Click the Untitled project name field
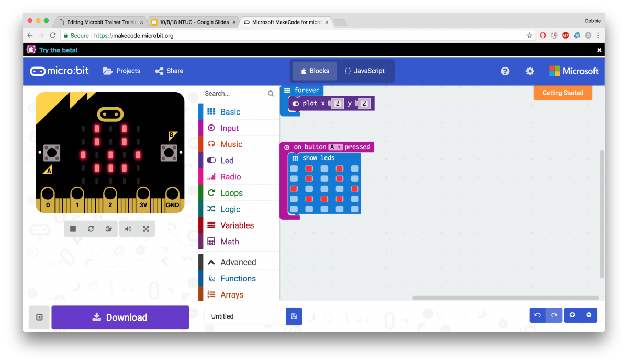This screenshot has width=628, height=364. [245, 316]
